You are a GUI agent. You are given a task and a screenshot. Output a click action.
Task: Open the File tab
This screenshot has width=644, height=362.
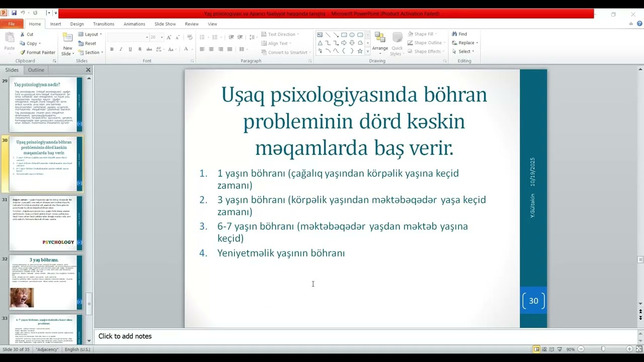[x=11, y=24]
